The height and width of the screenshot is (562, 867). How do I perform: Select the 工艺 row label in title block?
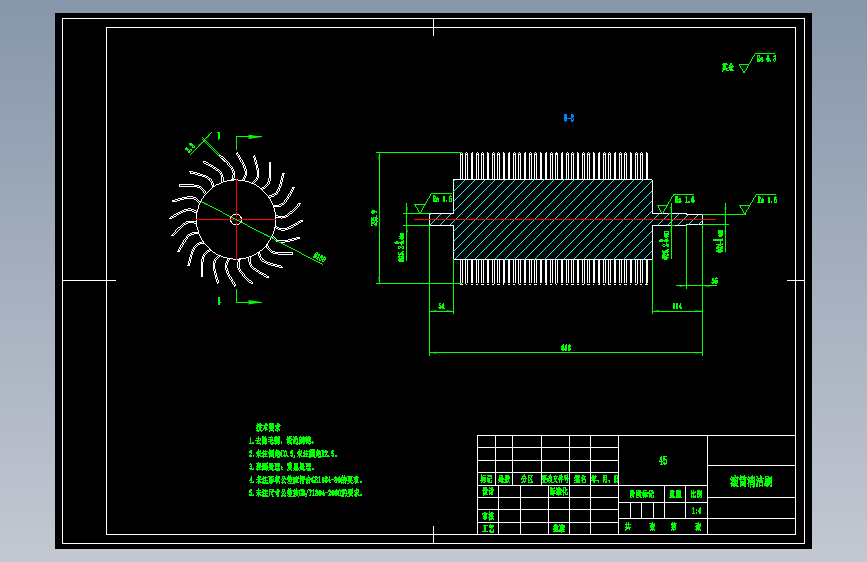[488, 528]
